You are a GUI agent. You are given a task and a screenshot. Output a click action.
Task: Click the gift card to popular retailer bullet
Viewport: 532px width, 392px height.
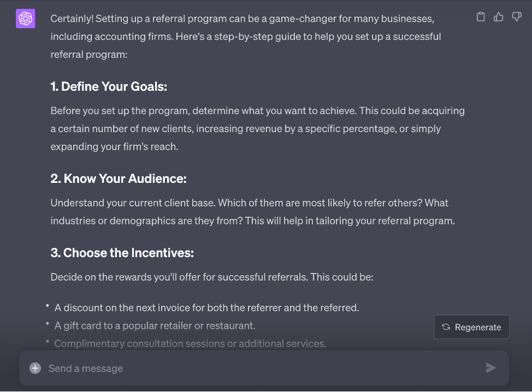pyautogui.click(x=155, y=325)
